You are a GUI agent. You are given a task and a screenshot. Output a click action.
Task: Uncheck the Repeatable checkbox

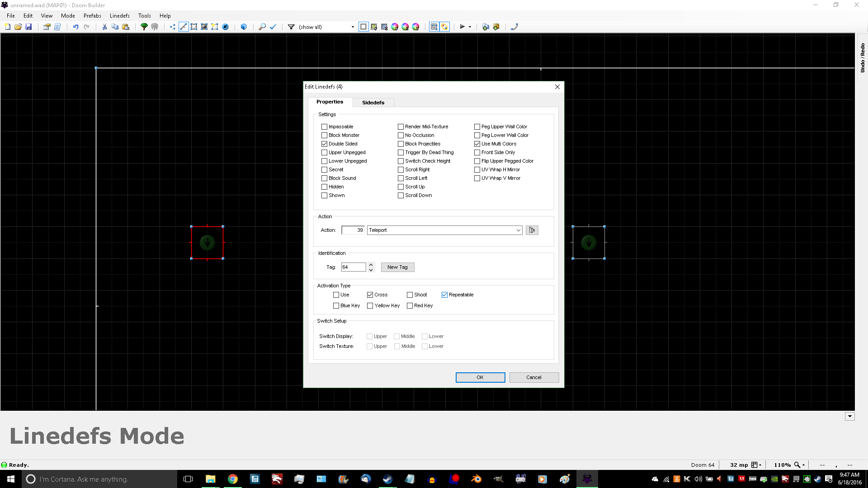pos(444,295)
